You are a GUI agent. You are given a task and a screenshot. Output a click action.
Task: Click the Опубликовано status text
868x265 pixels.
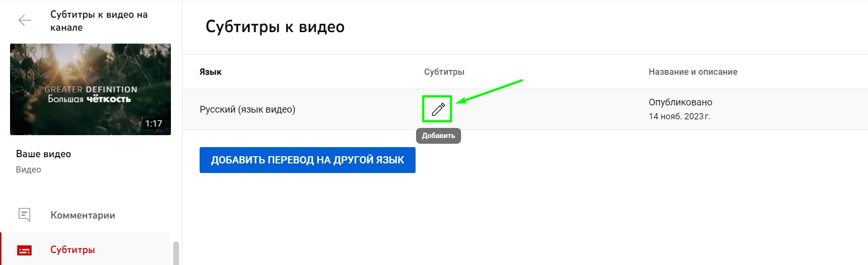coord(680,102)
